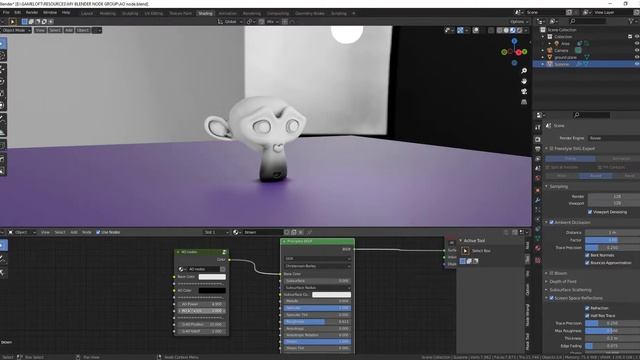The image size is (640, 360).
Task: Select solid viewport shading sphere
Action: click(x=506, y=30)
